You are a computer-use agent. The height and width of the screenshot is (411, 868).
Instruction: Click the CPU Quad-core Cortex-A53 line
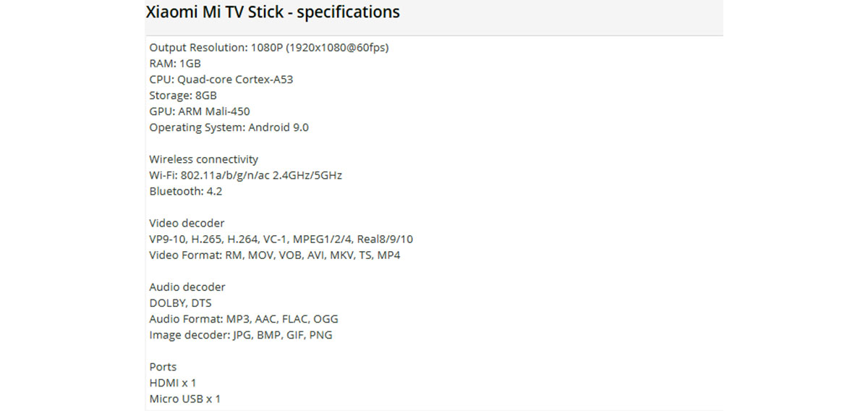pos(221,80)
